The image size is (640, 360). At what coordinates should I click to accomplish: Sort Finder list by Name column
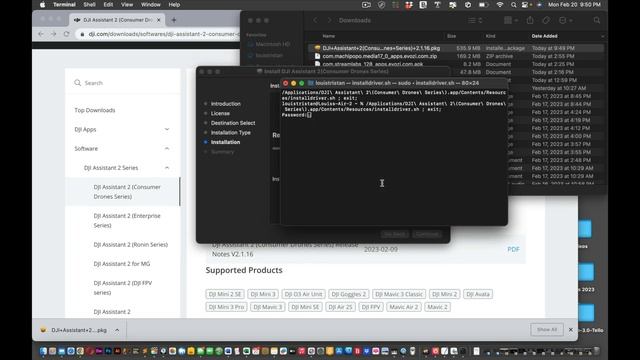(329, 36)
